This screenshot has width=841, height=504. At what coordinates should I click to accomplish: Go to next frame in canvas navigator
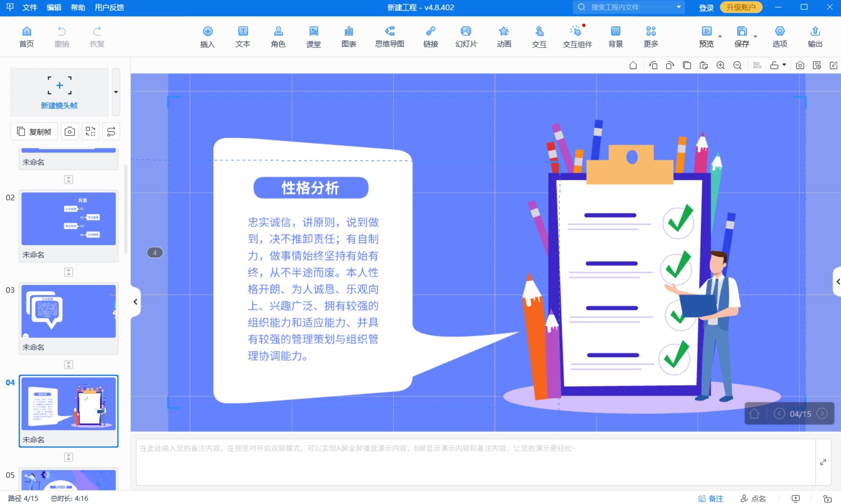[x=822, y=413]
